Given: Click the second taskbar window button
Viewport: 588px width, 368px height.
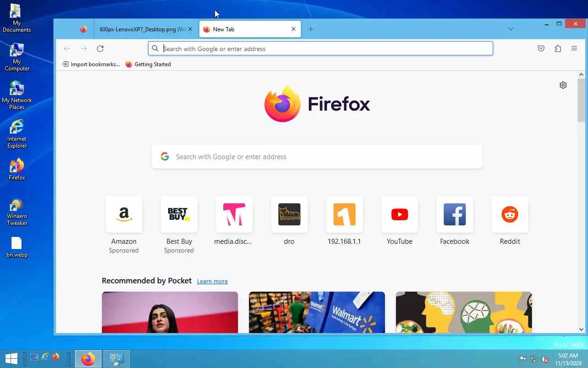Looking at the screenshot, I should tap(117, 359).
